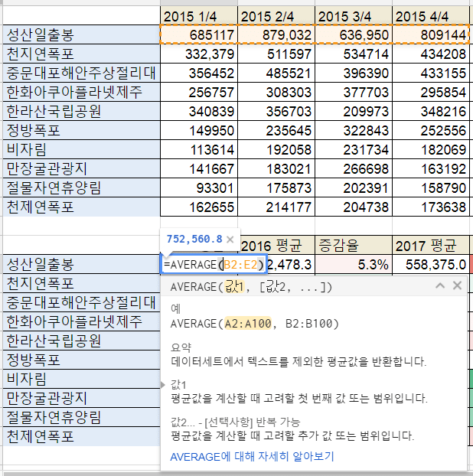This screenshot has height=476, width=473.
Task: Select the 2017 평균 header cell
Action: pyautogui.click(x=431, y=246)
